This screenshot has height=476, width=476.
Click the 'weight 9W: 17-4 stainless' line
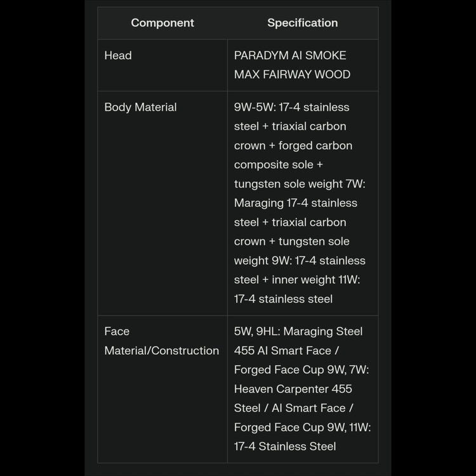(x=300, y=260)
